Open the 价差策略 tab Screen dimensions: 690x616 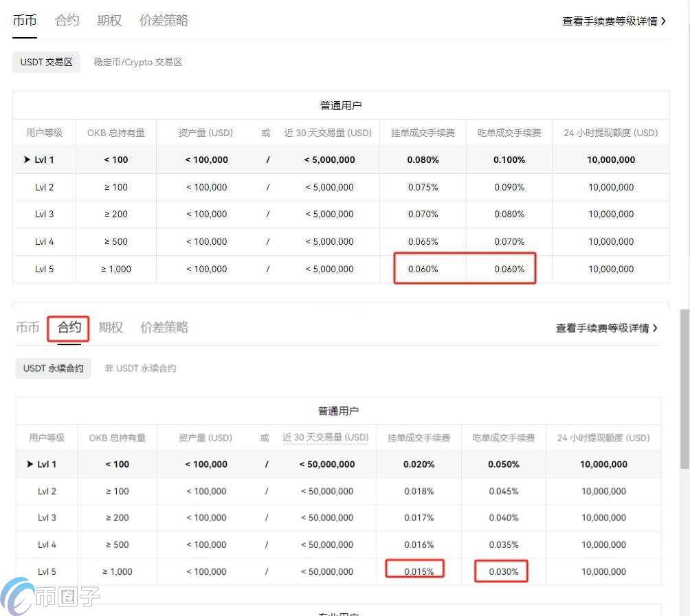click(x=163, y=20)
